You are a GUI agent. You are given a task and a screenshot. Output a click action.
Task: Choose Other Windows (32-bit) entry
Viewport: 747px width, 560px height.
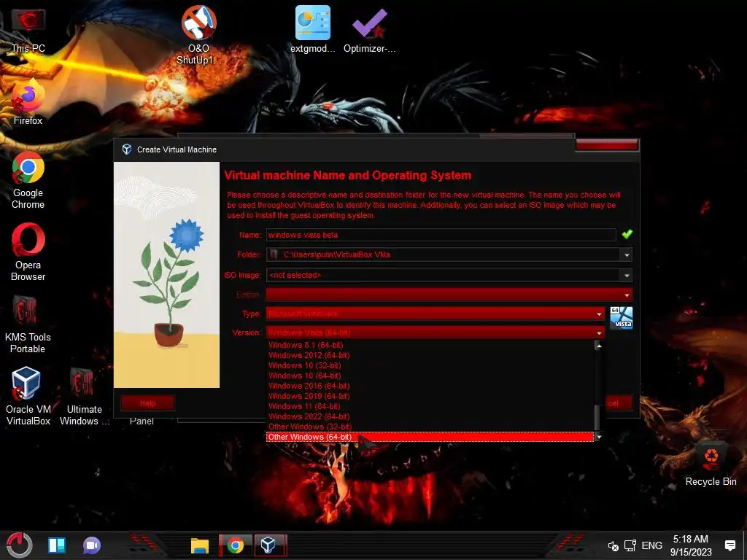point(430,427)
